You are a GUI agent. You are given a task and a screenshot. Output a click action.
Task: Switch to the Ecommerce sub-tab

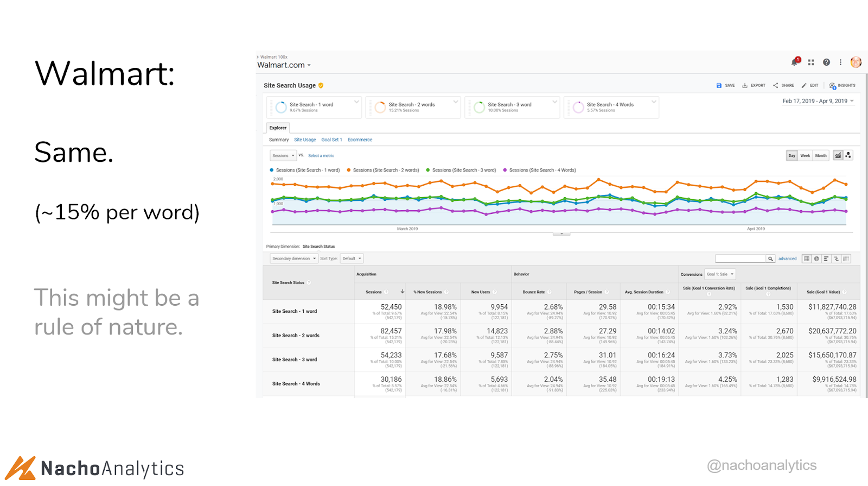(x=360, y=140)
